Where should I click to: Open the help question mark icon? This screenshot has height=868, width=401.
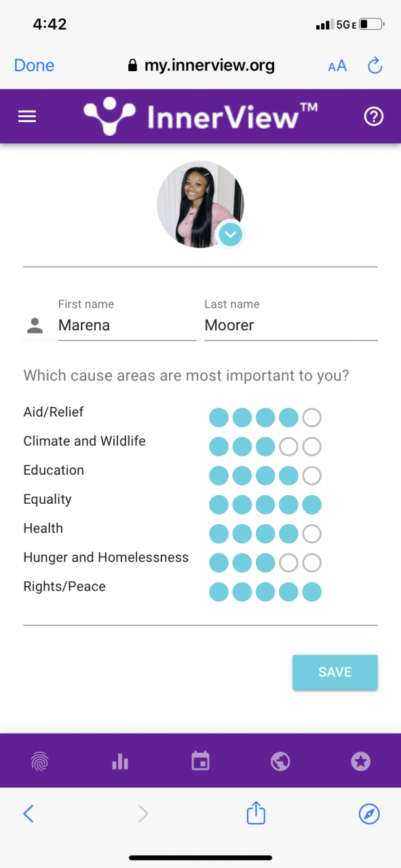[x=374, y=117]
